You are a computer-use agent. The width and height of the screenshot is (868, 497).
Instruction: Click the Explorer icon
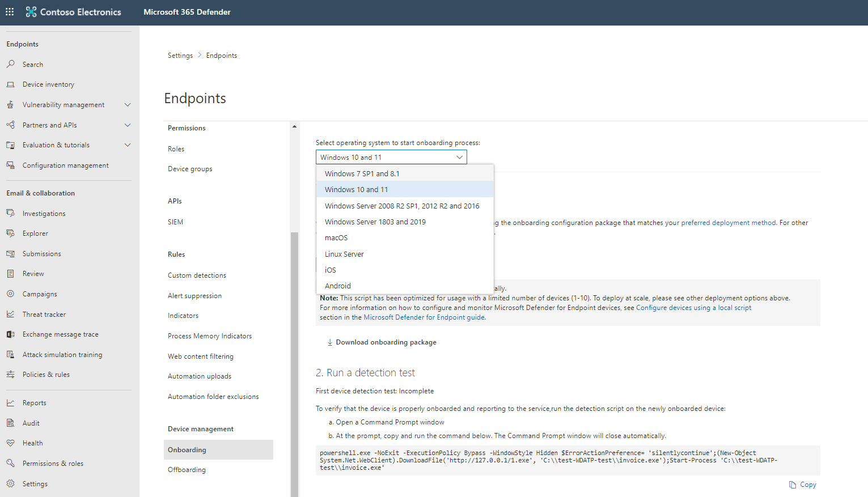[x=10, y=233]
